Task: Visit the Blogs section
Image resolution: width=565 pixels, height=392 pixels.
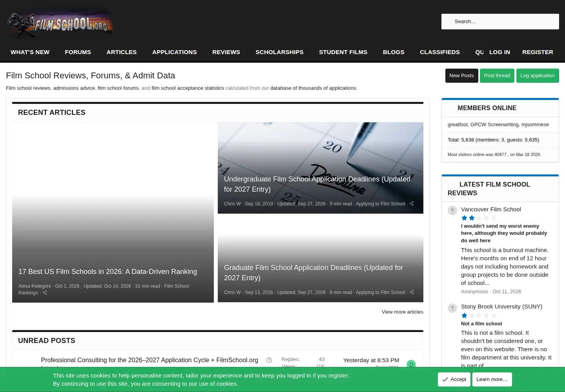Action: click(394, 52)
